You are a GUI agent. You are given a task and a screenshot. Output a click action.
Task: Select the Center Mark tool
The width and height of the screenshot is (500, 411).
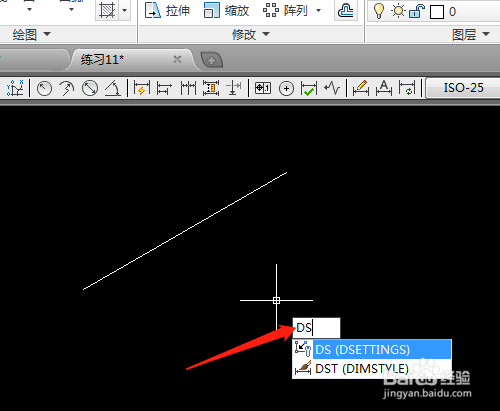[286, 88]
